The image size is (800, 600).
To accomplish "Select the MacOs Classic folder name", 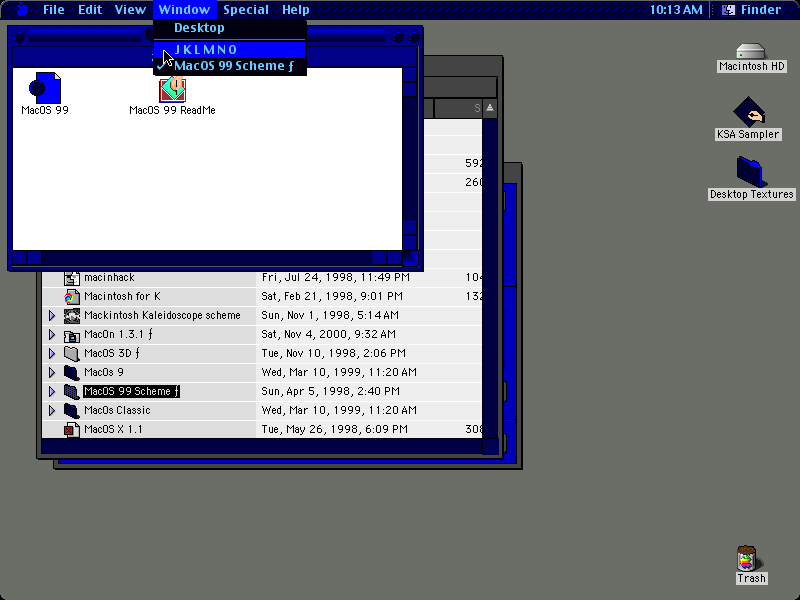I will tap(117, 410).
